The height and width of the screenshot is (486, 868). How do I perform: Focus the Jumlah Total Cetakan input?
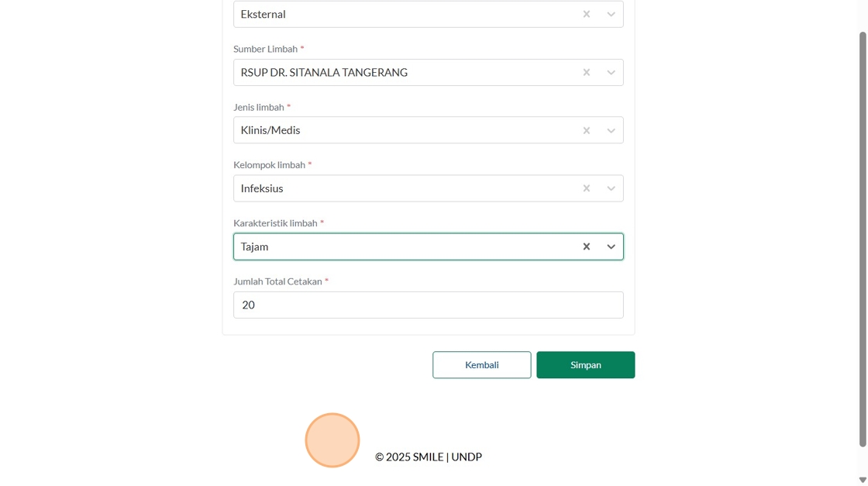click(x=428, y=305)
